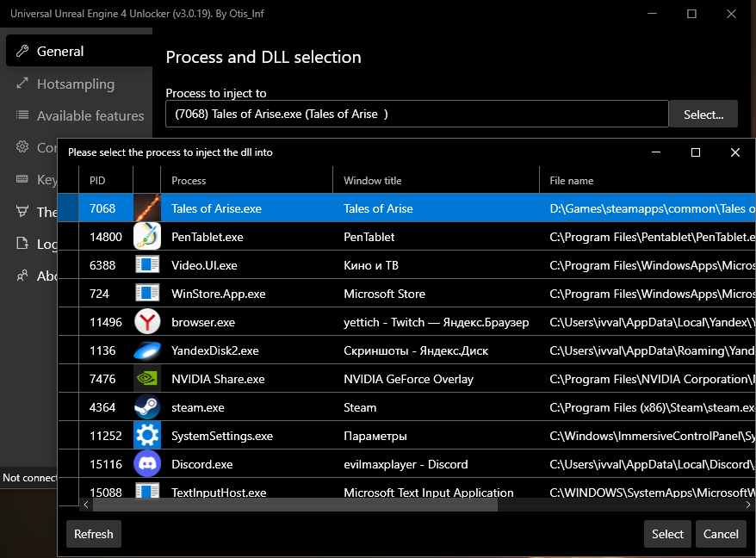The image size is (756, 558).
Task: Click the horizontal scrollbar thumb in the process list
Action: pos(294,505)
